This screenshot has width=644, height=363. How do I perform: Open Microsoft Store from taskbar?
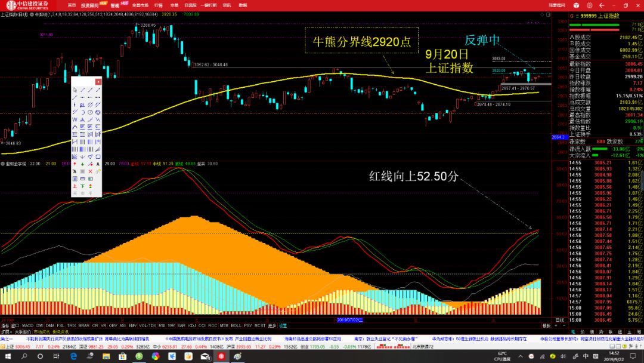point(122,356)
